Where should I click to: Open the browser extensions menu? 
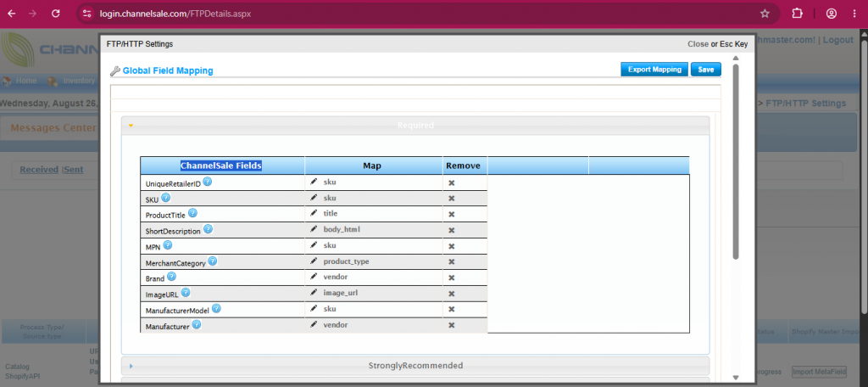[x=797, y=14]
